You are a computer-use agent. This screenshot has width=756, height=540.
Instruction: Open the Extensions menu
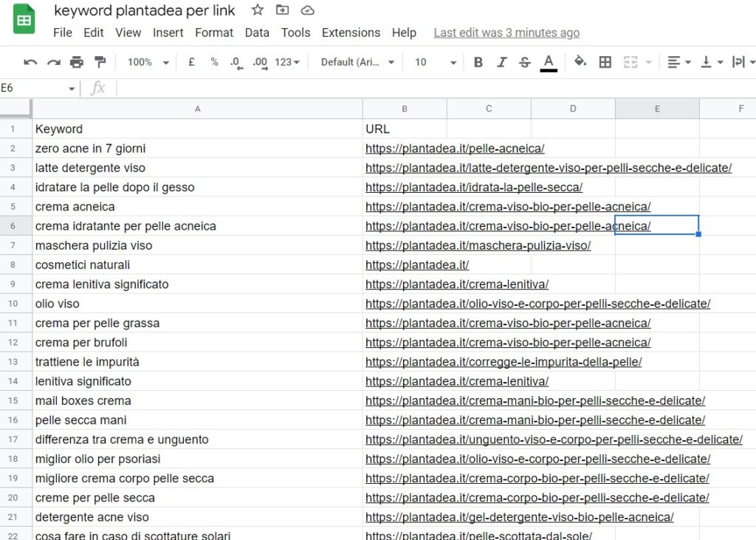point(351,33)
